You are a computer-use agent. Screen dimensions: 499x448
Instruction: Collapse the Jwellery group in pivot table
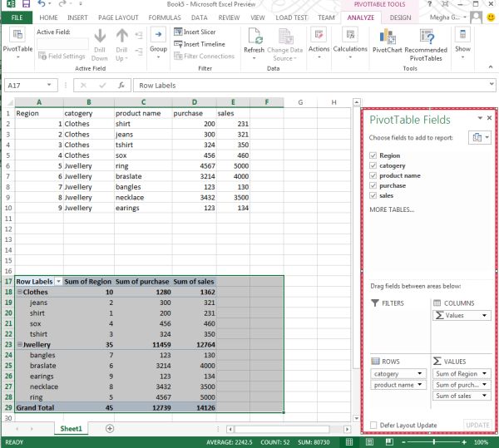click(x=19, y=344)
